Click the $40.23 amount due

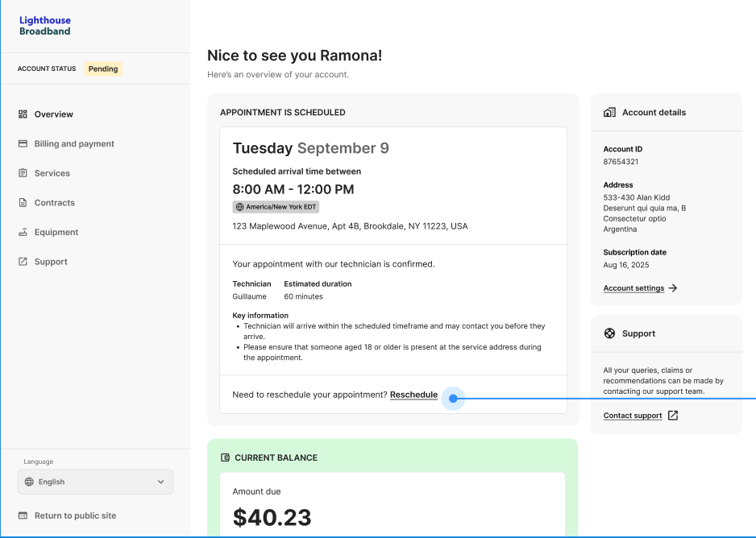click(x=272, y=518)
